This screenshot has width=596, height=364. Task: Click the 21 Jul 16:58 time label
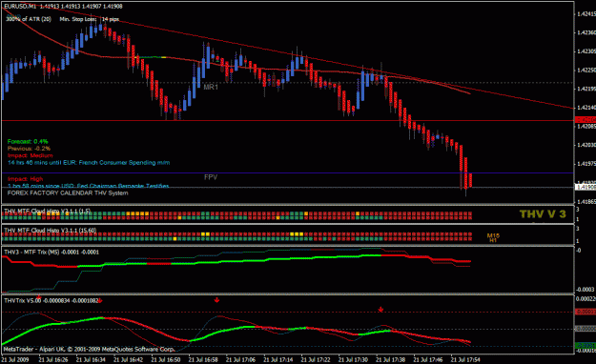pyautogui.click(x=203, y=359)
